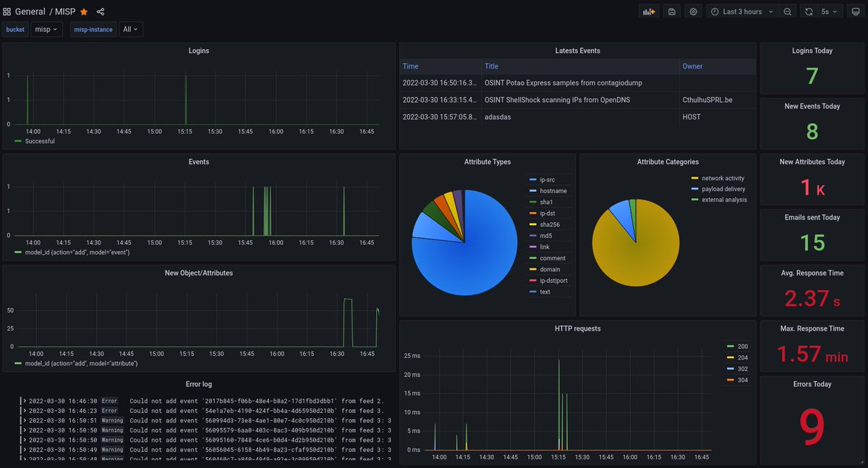Screen dimensions: 868x468
Task: Sort the table by Owner column
Action: pos(692,67)
